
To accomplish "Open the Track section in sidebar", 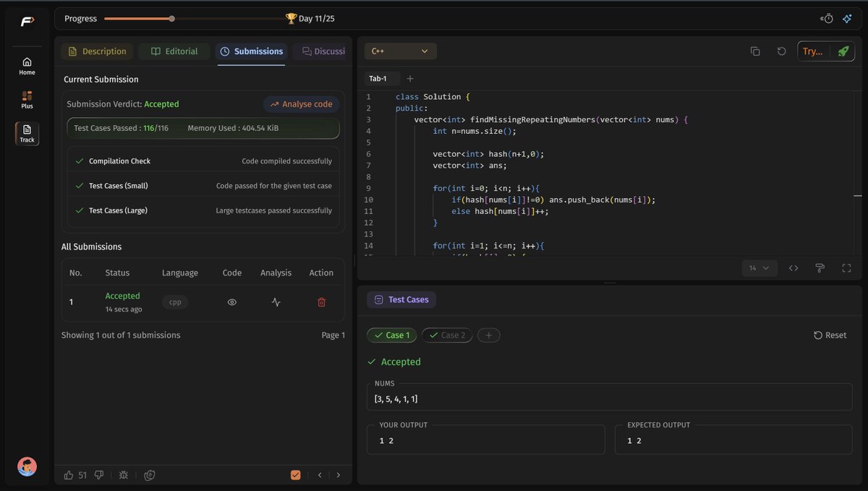I will click(x=27, y=133).
